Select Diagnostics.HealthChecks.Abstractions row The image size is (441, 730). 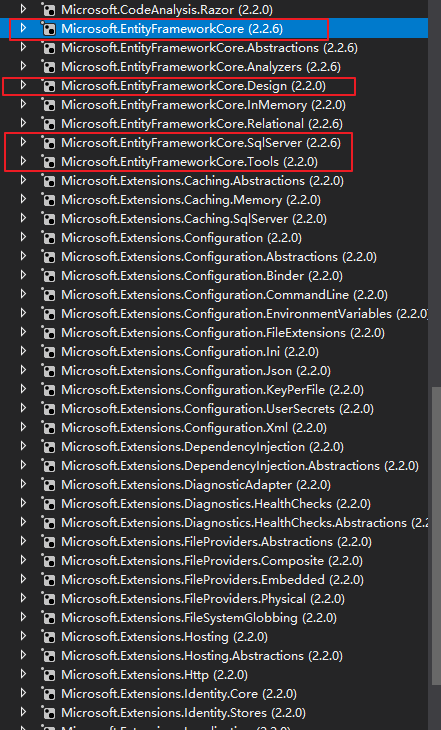(214, 523)
